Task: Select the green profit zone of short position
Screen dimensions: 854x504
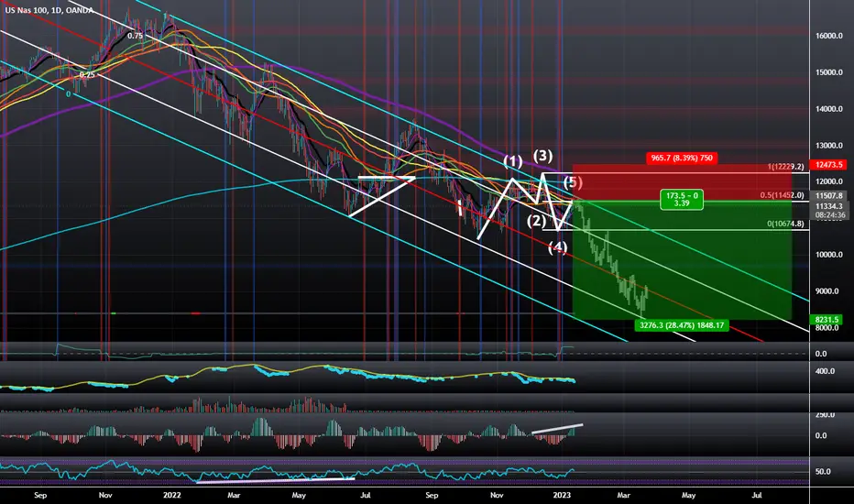Action: tap(681, 261)
